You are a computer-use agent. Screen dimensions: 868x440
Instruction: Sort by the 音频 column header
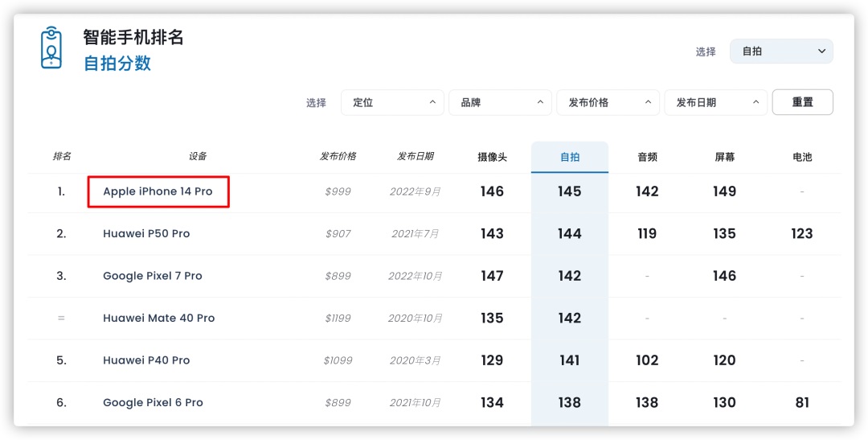coord(647,157)
